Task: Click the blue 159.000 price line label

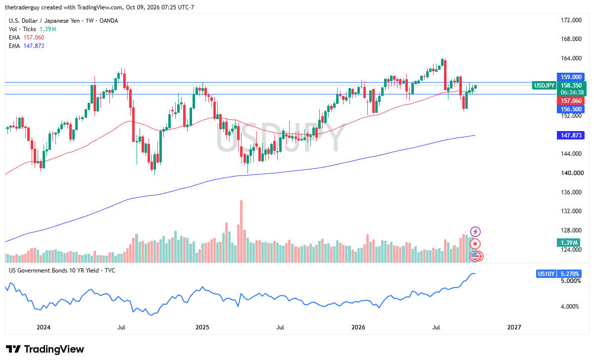Action: [571, 77]
